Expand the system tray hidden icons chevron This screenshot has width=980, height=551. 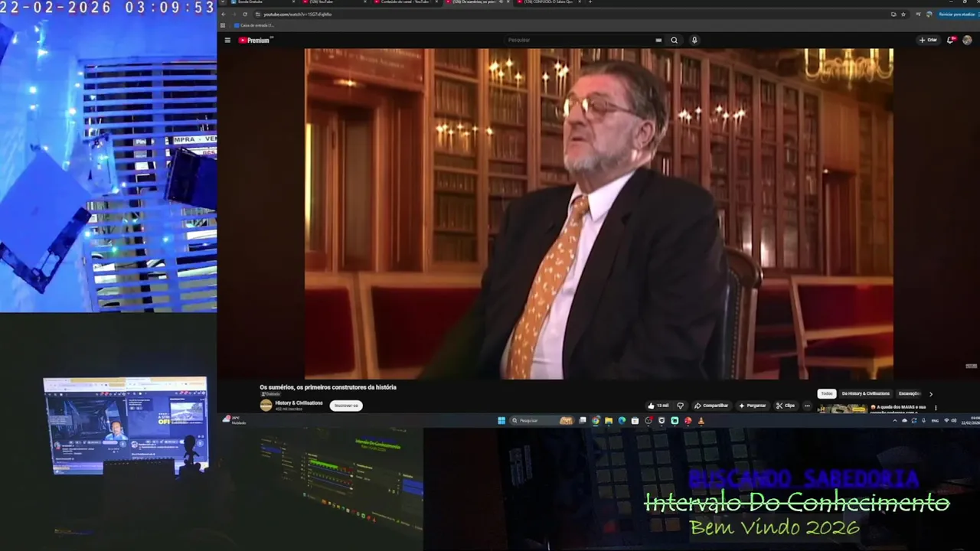point(895,420)
